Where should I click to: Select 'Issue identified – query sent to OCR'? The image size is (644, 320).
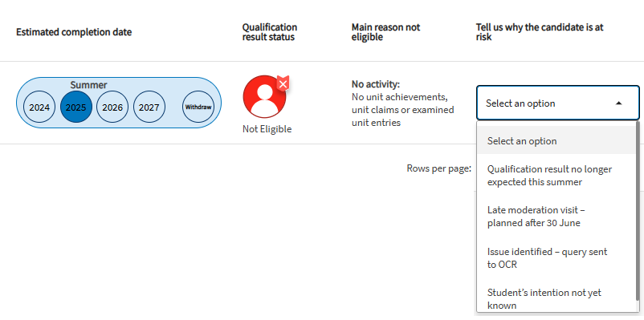[556, 258]
